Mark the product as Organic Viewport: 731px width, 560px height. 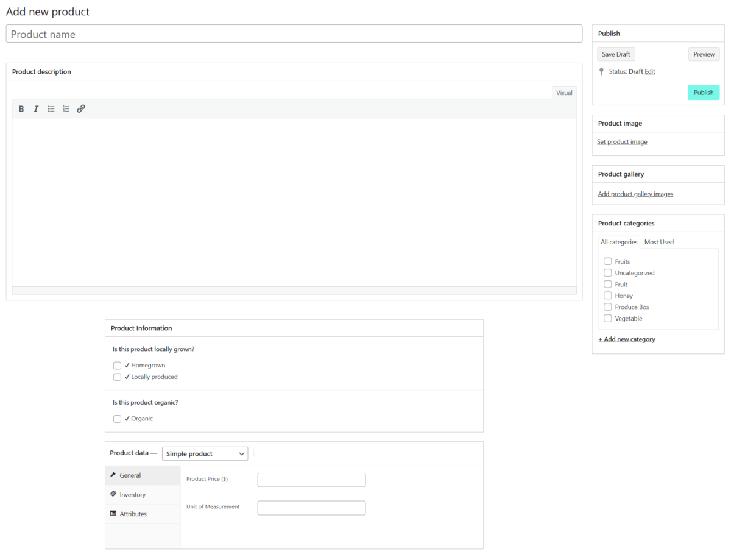click(x=117, y=419)
